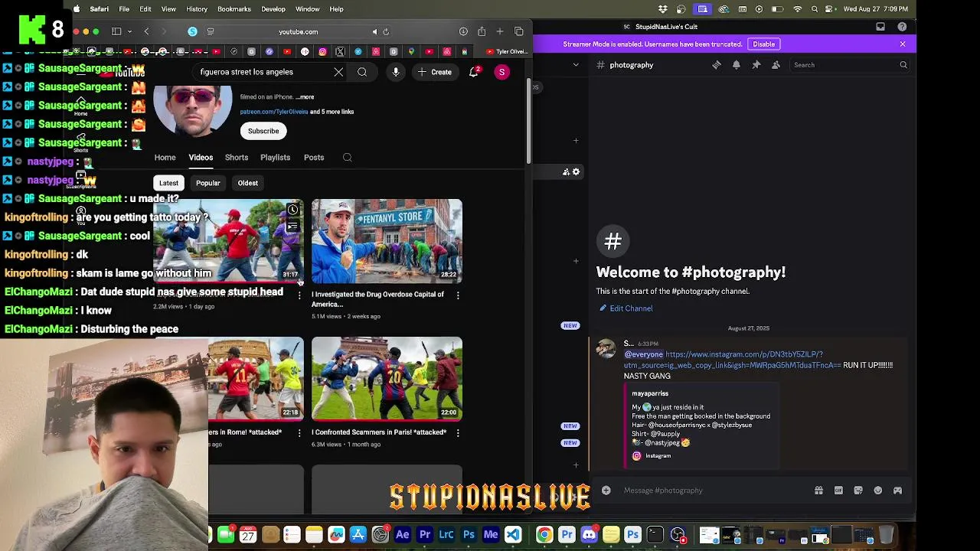The height and width of the screenshot is (551, 980).
Task: Open notification settings bell in Discord
Action: click(x=737, y=65)
